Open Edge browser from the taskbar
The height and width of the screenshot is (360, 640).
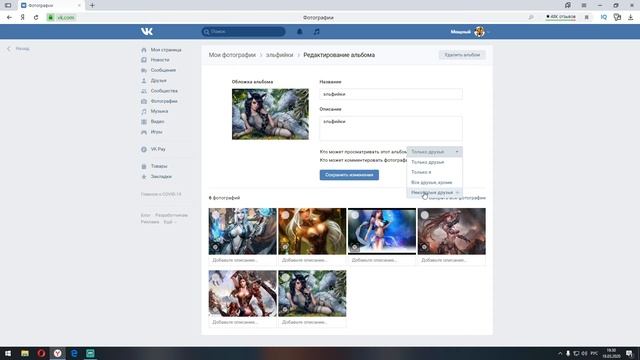pos(74,353)
